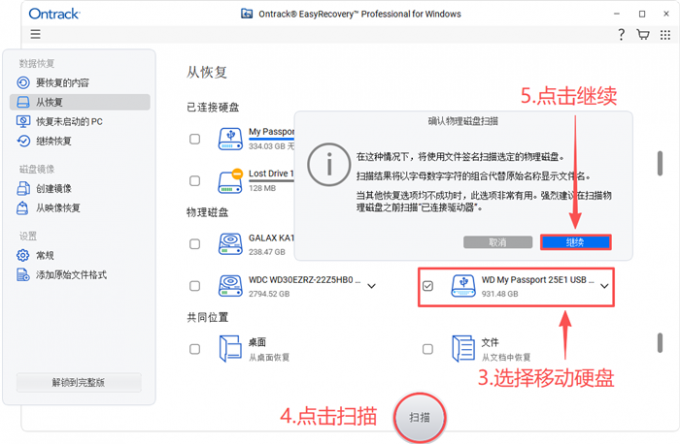Open help via the question mark icon
The width and height of the screenshot is (680, 444).
point(621,34)
